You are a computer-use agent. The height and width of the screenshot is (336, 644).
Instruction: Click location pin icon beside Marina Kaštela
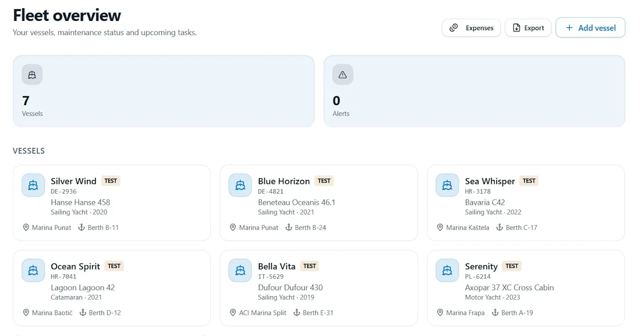pos(440,227)
